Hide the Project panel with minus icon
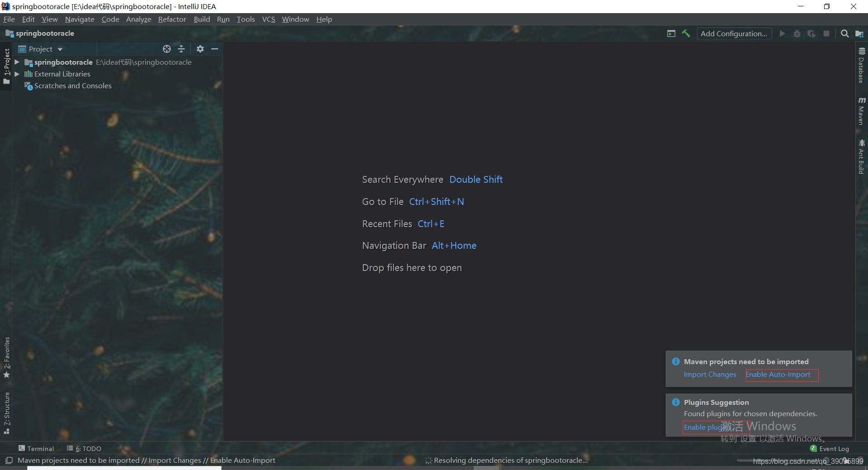 pyautogui.click(x=215, y=49)
